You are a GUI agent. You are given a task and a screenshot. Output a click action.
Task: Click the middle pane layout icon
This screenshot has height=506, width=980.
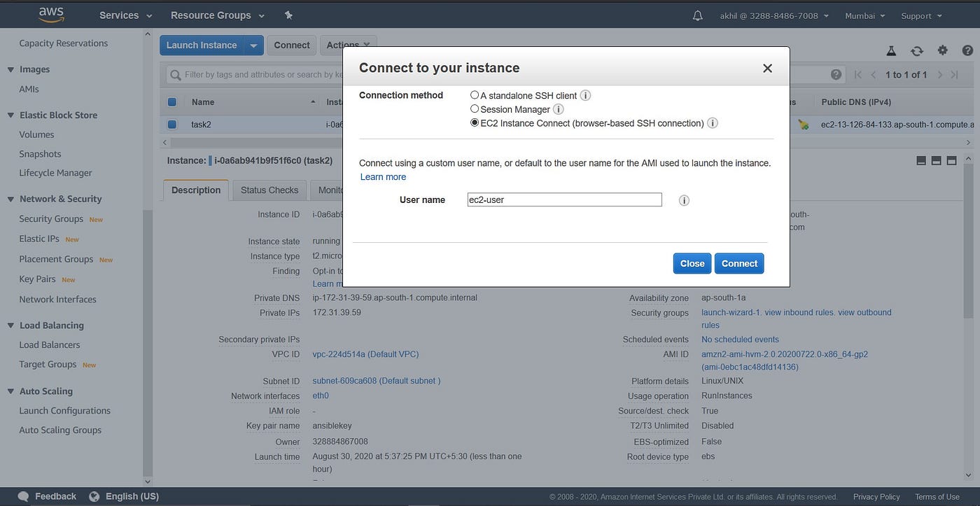click(936, 160)
